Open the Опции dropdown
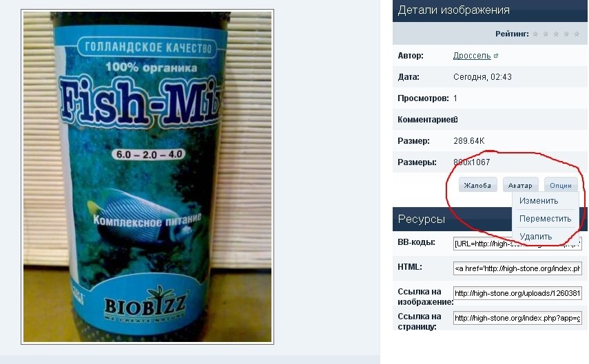The width and height of the screenshot is (589, 364). pyautogui.click(x=561, y=185)
